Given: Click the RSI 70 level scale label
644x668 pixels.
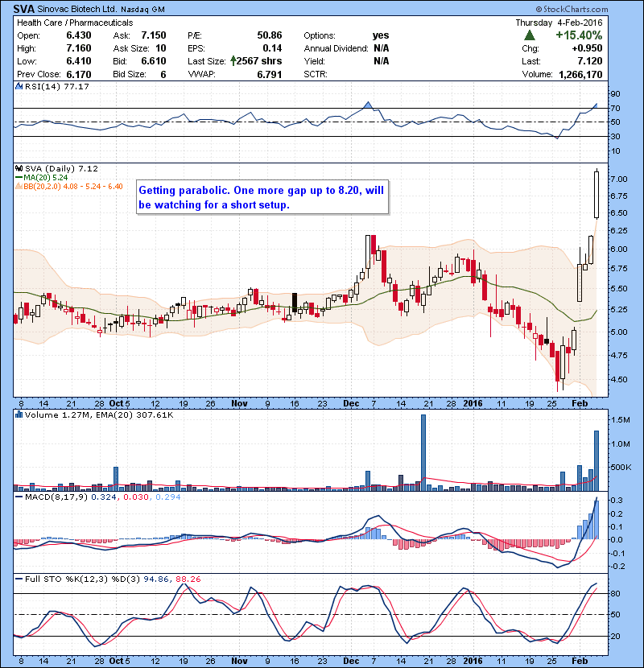Looking at the screenshot, I should [616, 108].
